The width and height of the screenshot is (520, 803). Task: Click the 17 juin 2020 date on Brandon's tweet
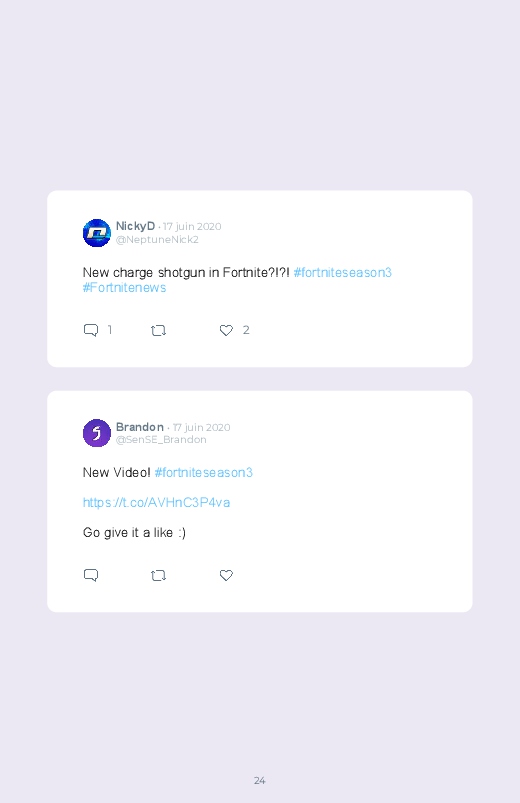click(x=201, y=427)
